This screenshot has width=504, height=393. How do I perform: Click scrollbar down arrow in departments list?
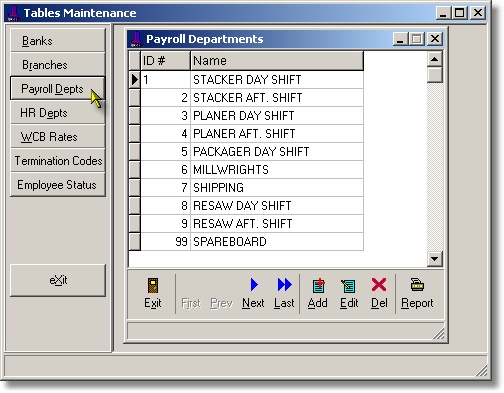pyautogui.click(x=434, y=258)
